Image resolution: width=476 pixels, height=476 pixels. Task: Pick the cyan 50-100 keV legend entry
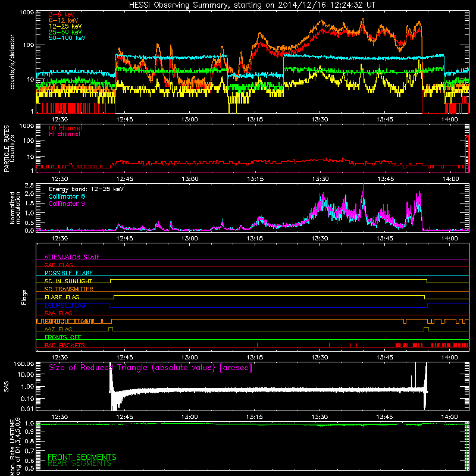67,38
